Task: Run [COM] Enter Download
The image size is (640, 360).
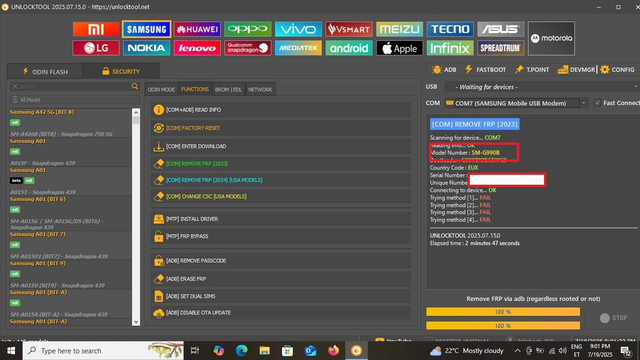Action: pyautogui.click(x=281, y=146)
